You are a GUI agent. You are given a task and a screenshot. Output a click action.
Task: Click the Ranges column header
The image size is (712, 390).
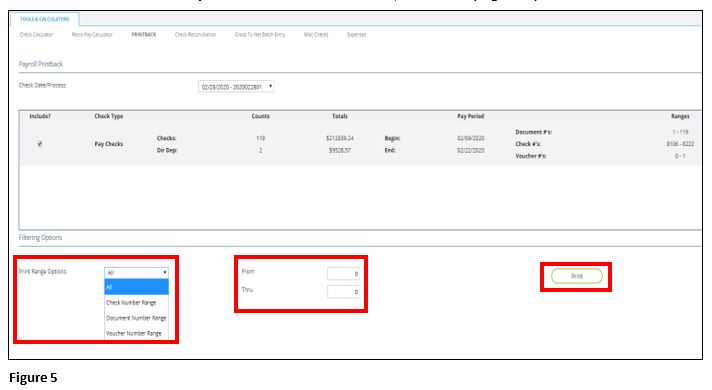(680, 116)
